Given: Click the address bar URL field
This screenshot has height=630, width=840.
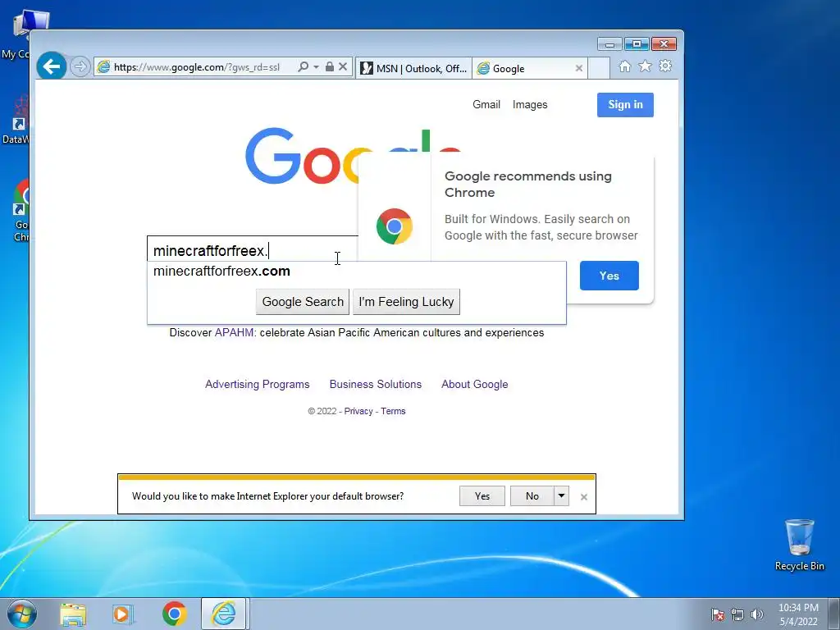Looking at the screenshot, I should point(196,67).
